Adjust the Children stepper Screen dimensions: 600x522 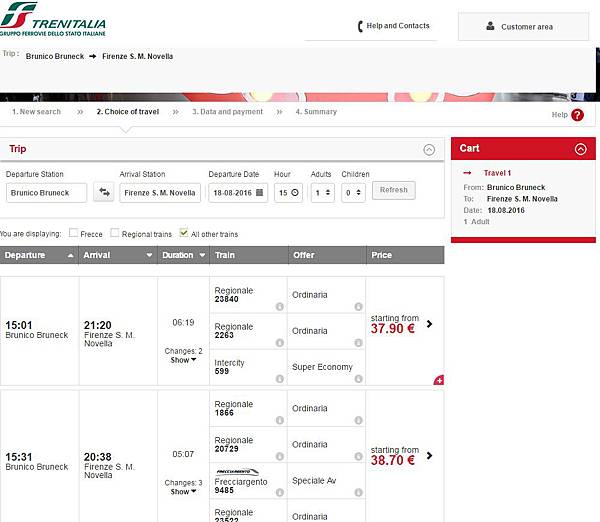click(x=359, y=192)
